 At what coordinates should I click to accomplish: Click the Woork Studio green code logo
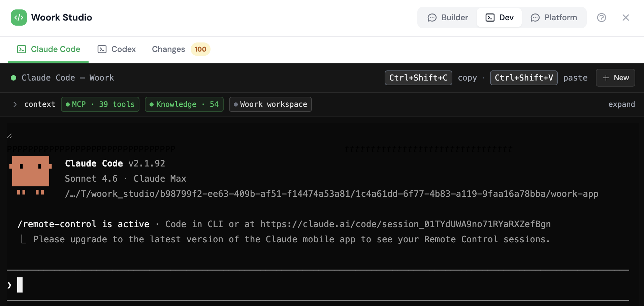19,18
